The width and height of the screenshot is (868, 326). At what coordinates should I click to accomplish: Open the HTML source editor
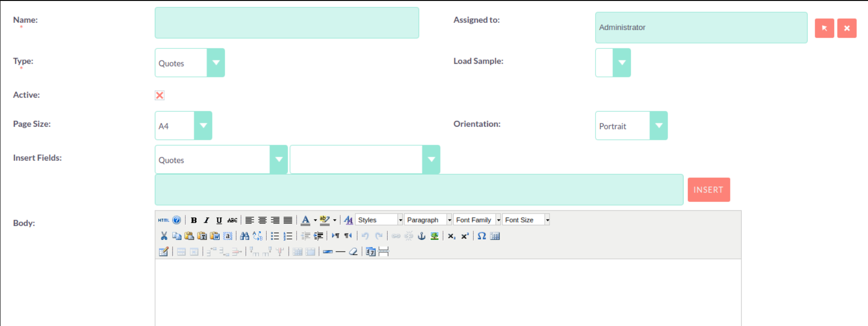(x=164, y=220)
